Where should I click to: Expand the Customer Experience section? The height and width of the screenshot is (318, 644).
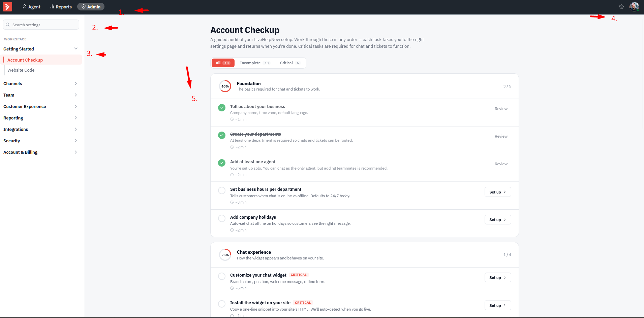click(41, 106)
